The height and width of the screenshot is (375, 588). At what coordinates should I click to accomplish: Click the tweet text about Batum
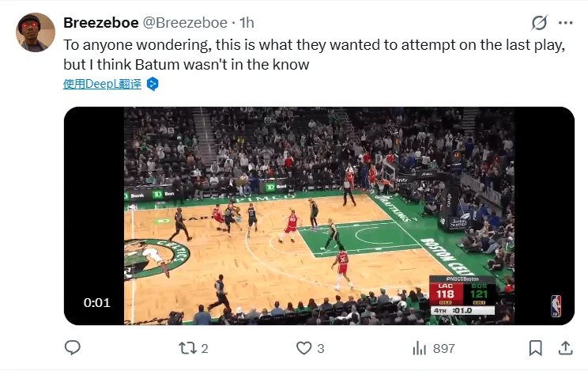tap(315, 55)
